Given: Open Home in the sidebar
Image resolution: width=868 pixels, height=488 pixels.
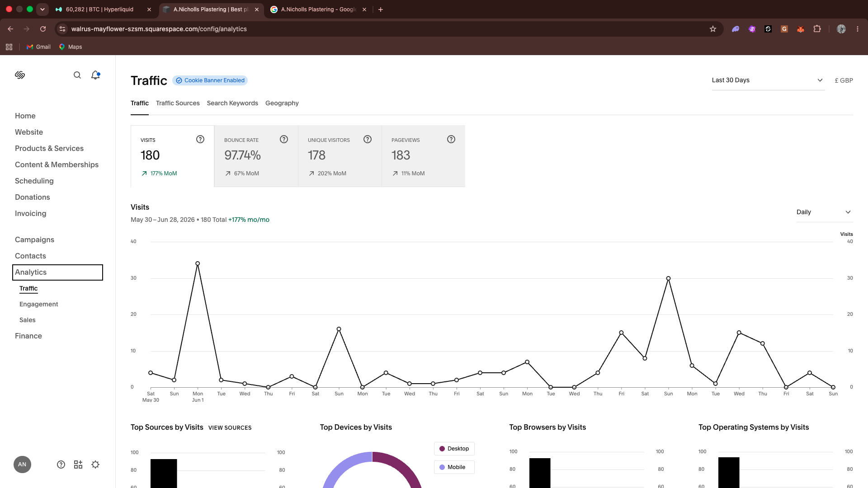Looking at the screenshot, I should [25, 116].
